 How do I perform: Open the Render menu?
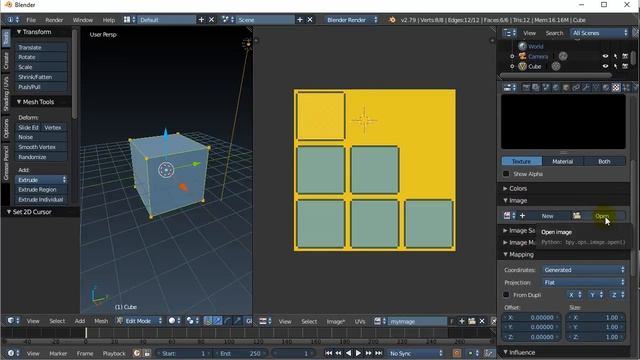(54, 20)
